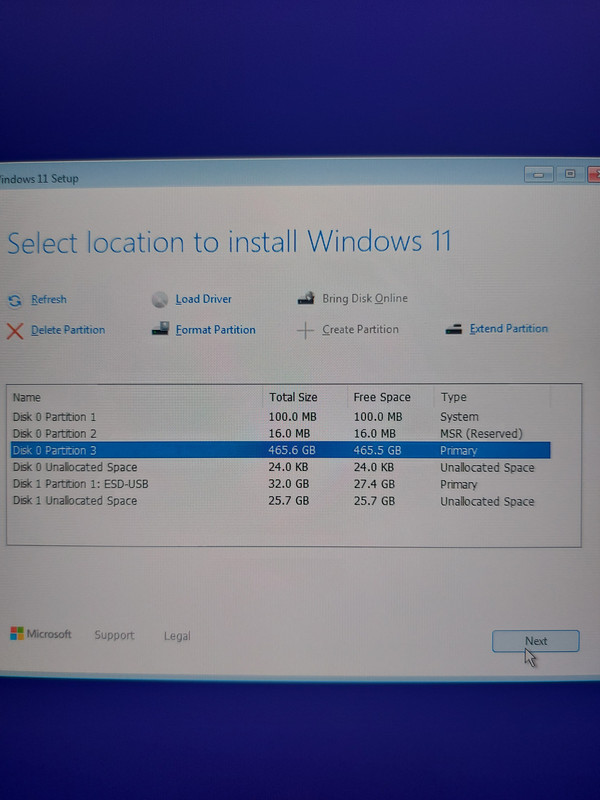
Task: Choose the Bring Disk Online link
Action: (x=365, y=298)
